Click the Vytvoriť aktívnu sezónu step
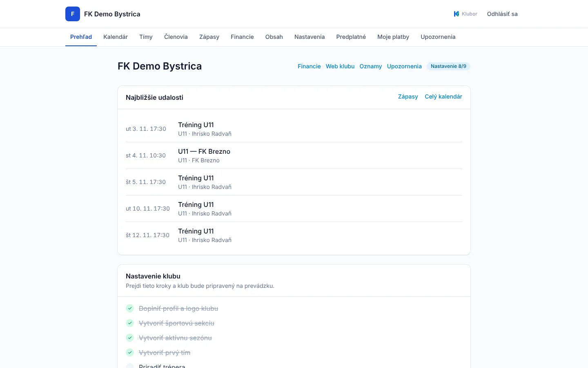The height and width of the screenshot is (368, 588). tap(175, 338)
